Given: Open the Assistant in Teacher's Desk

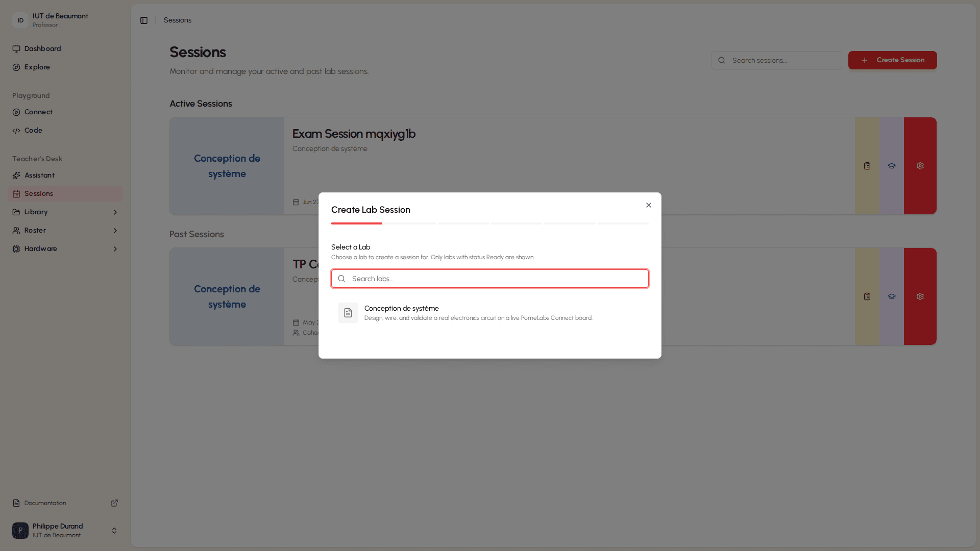Looking at the screenshot, I should pos(65,176).
